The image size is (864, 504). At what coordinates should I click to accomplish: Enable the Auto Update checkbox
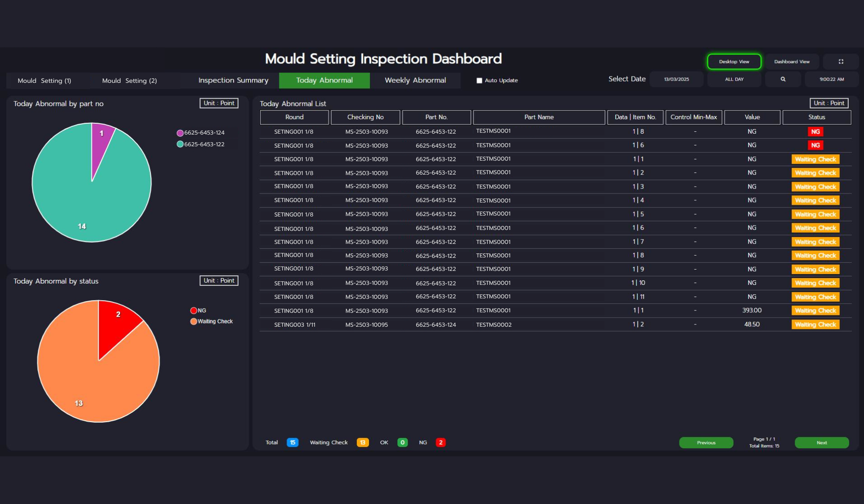pyautogui.click(x=479, y=81)
